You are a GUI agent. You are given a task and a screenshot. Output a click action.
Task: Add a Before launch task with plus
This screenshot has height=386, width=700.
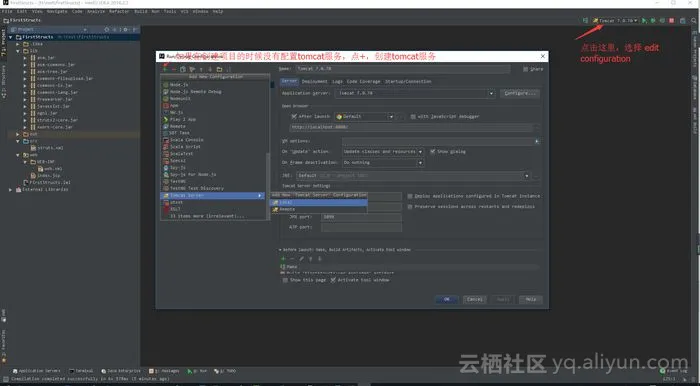pos(283,258)
